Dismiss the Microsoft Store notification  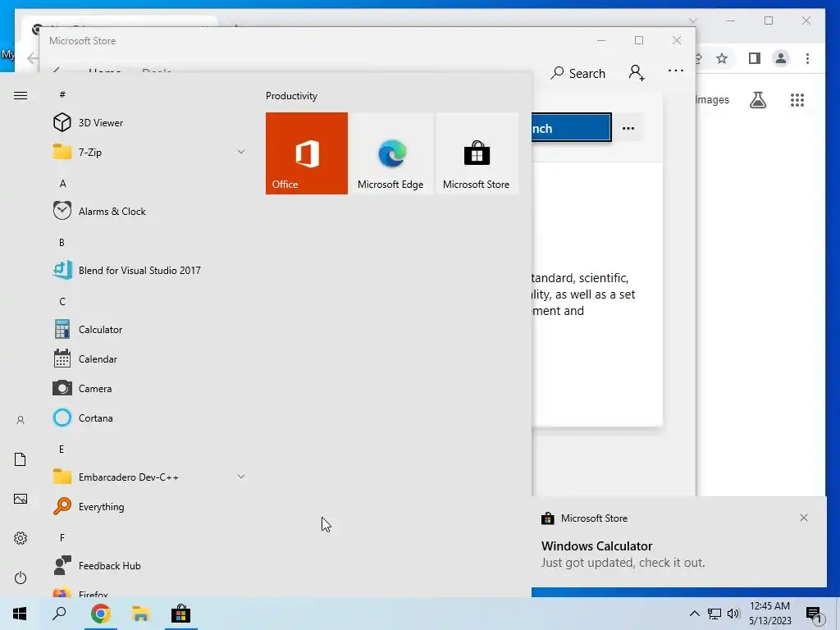pyautogui.click(x=804, y=518)
